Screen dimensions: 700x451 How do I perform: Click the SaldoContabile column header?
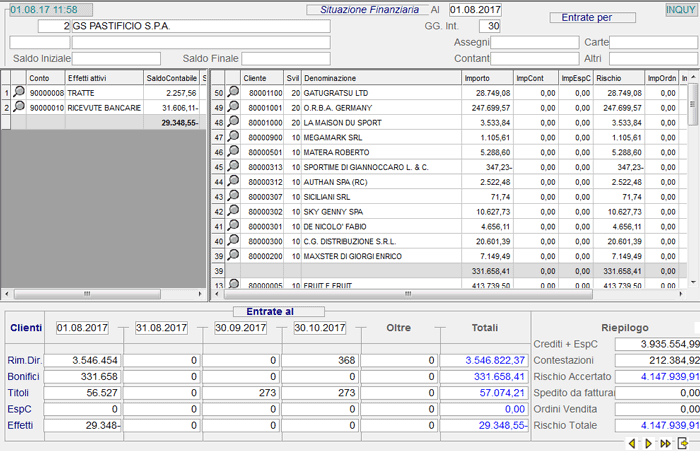click(171, 78)
